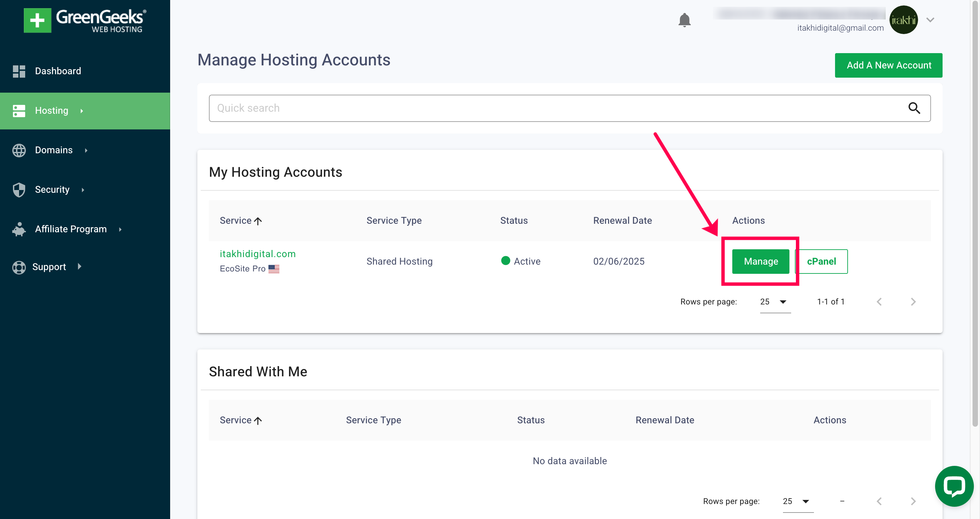The width and height of the screenshot is (980, 519).
Task: Click the itakhi profile avatar
Action: point(903,20)
